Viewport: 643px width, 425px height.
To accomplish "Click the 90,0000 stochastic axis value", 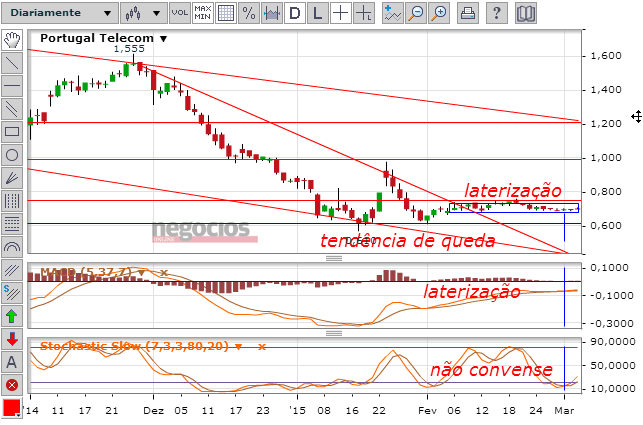I will [x=611, y=342].
